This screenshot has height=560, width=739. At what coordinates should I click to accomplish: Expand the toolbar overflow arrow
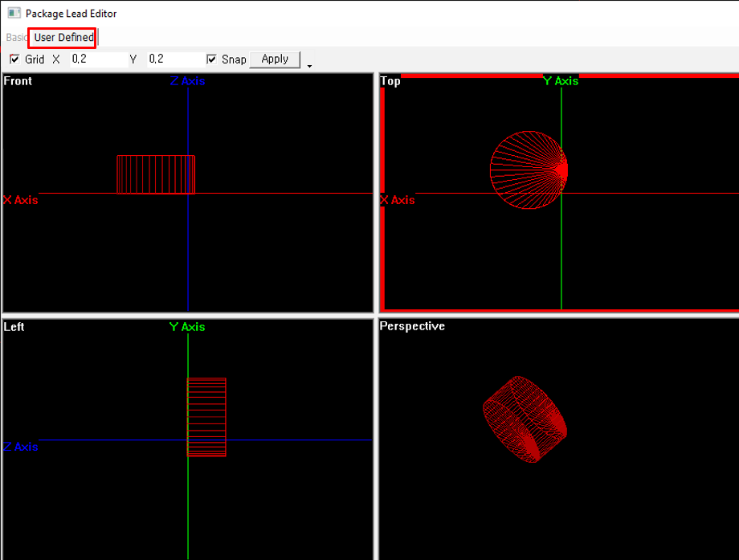pos(309,65)
